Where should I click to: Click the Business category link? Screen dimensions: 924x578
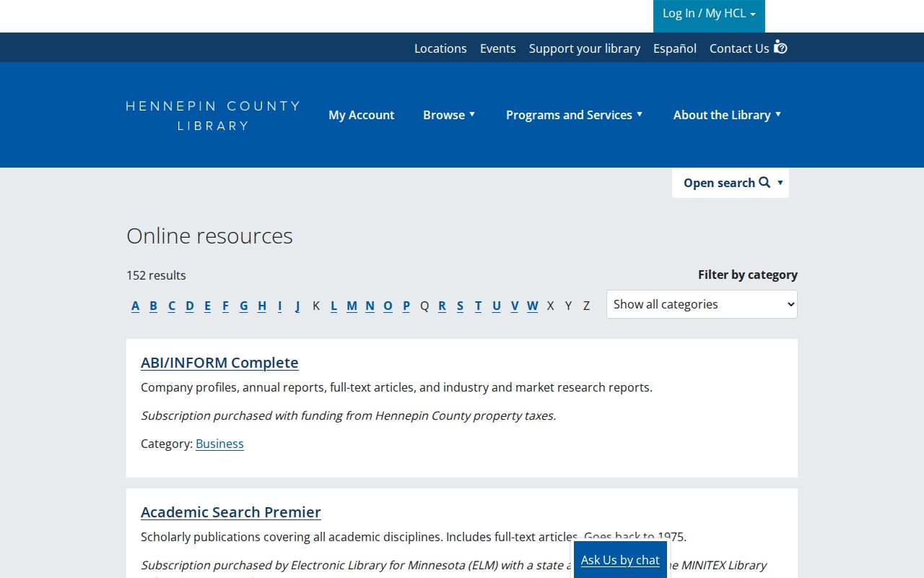(x=219, y=444)
